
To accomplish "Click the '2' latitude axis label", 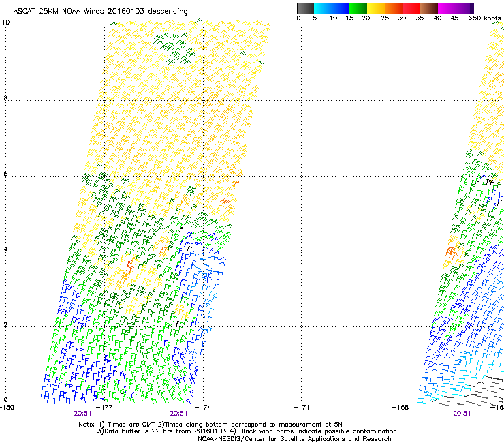I will [5, 324].
